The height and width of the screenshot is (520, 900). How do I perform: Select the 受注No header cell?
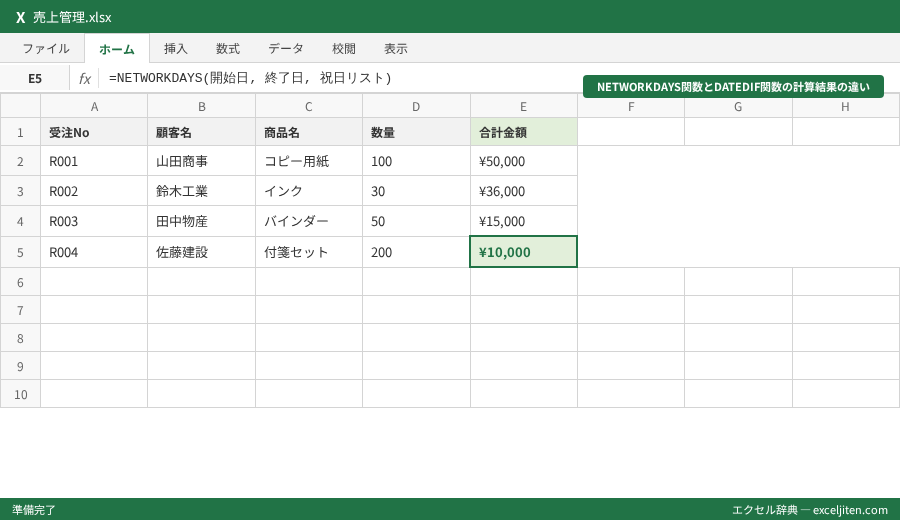click(x=94, y=133)
